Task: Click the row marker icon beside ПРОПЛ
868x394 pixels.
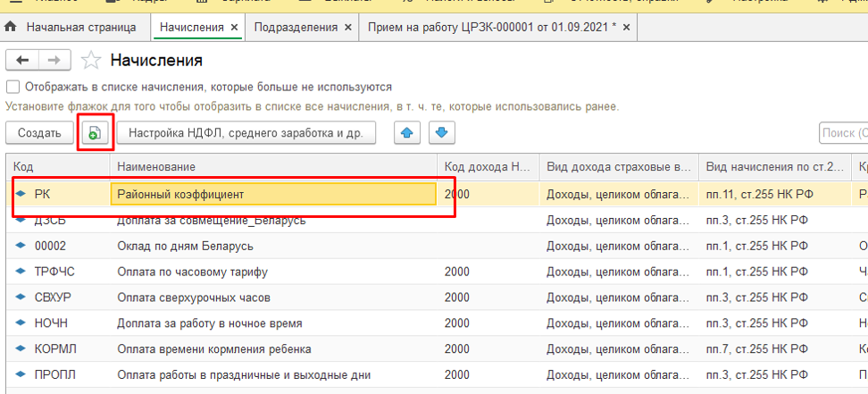Action: coord(21,375)
